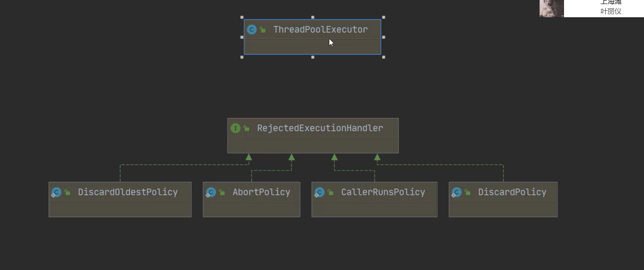Click the visibility icon of AbortPolicy
The image size is (644, 270).
point(222,192)
